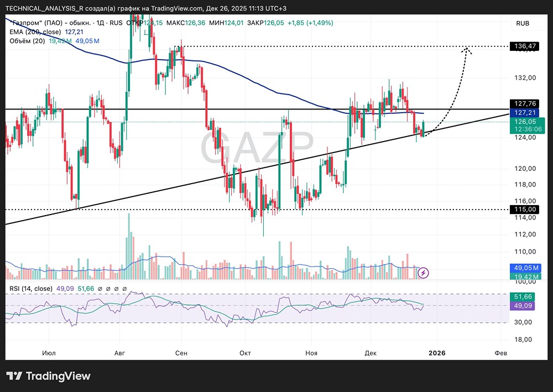Select the RSI (14, close) legend label
This screenshot has width=553, height=392.
[31, 289]
